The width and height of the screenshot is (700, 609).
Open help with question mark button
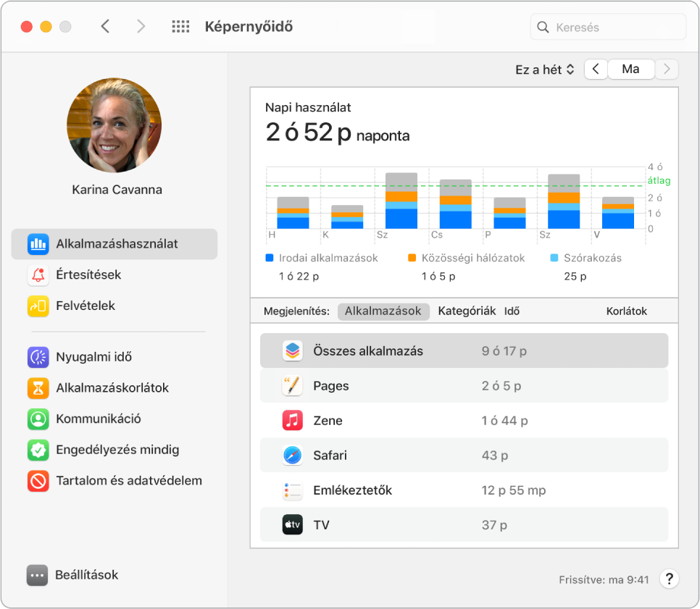click(669, 579)
